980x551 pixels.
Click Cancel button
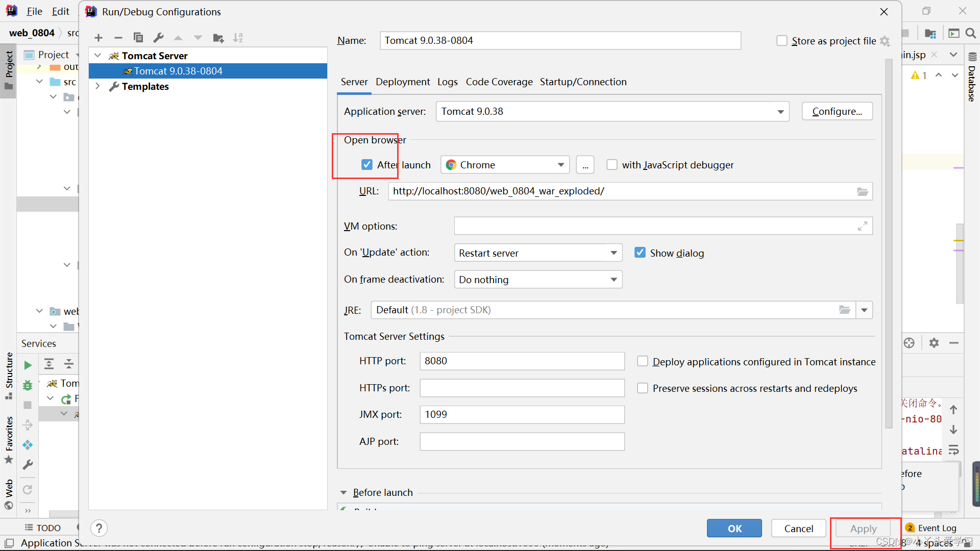pos(799,529)
